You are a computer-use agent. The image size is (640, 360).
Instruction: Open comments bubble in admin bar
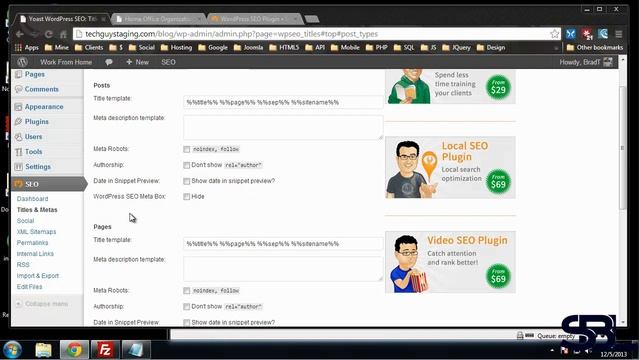[109, 62]
